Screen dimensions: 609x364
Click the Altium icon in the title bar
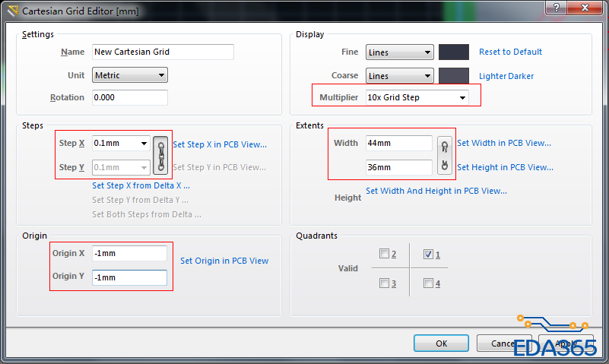(x=11, y=11)
